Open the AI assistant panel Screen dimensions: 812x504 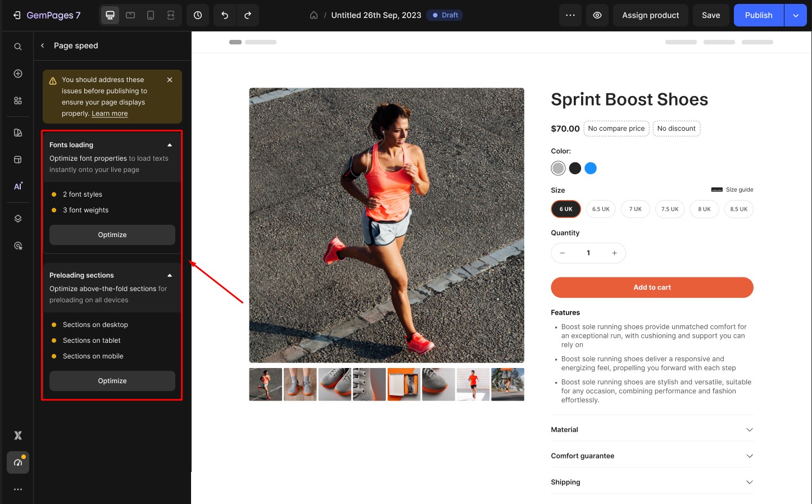[x=17, y=186]
